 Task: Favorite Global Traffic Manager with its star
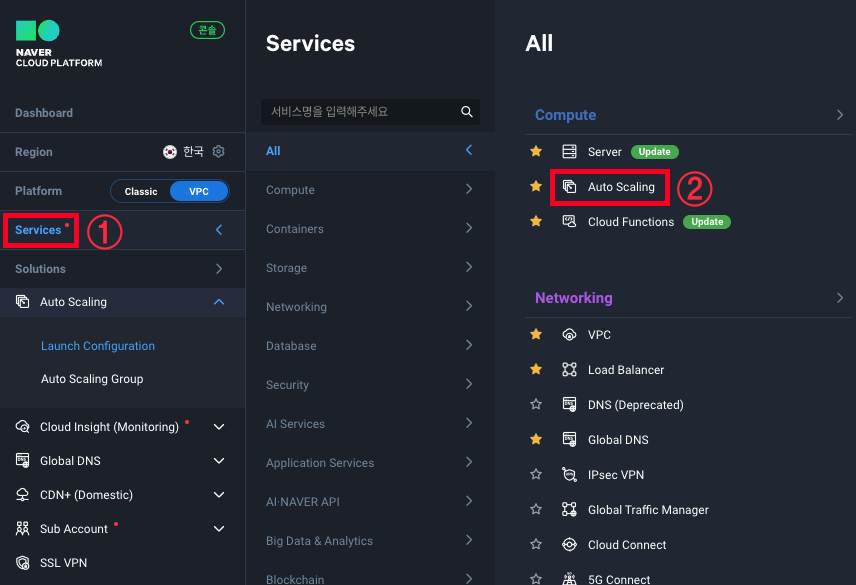pos(536,509)
